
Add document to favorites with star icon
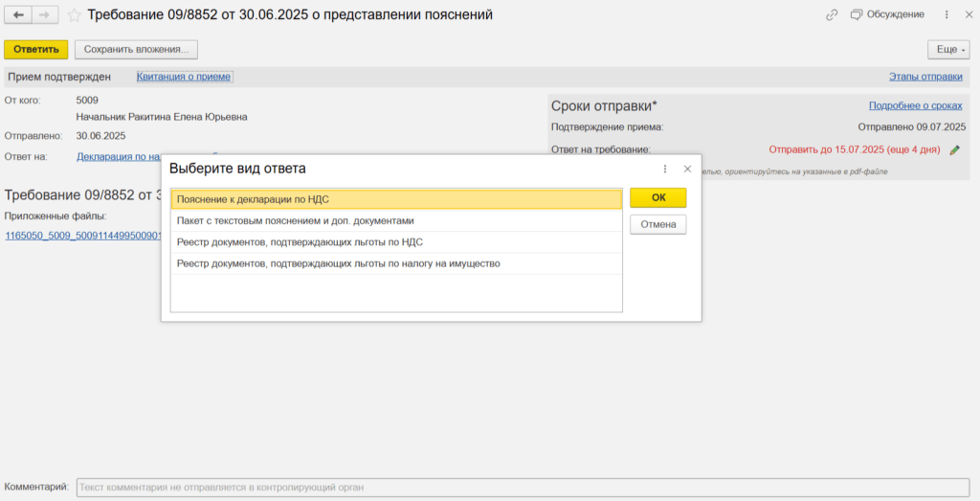(74, 15)
